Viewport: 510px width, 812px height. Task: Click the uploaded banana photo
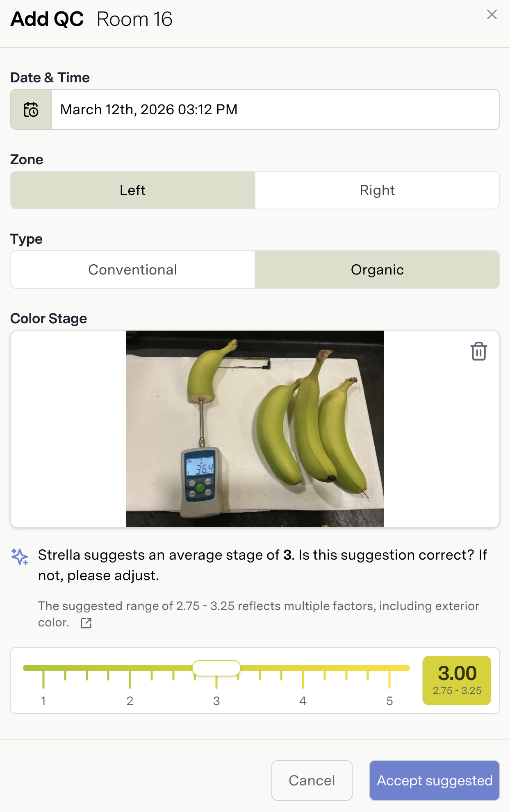[x=255, y=429]
